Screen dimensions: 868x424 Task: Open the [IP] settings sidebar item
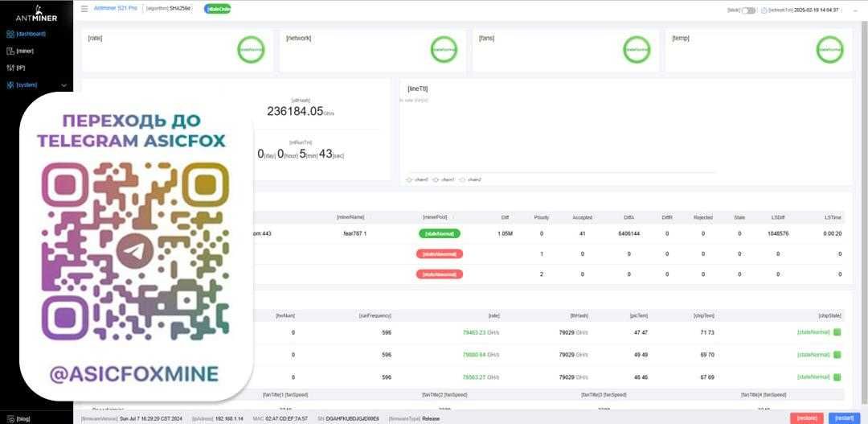(21, 68)
